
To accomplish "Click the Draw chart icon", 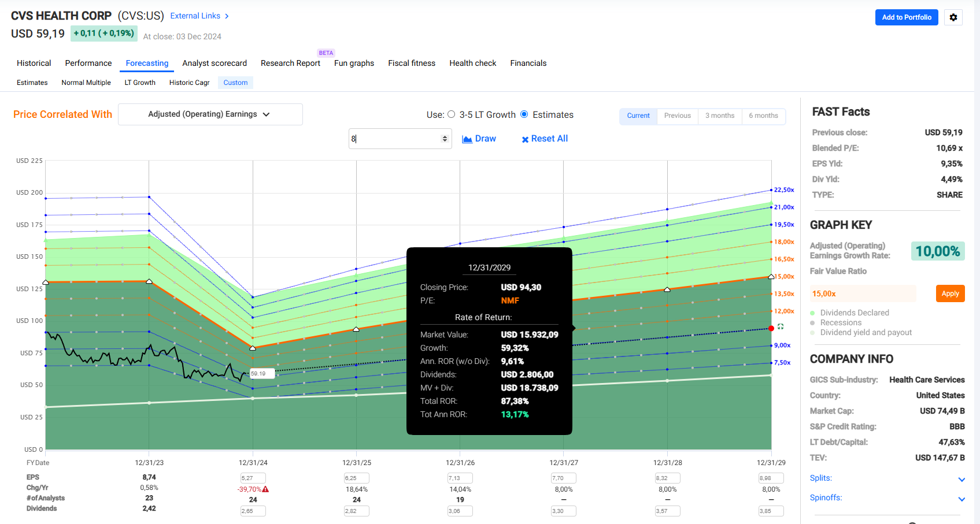I will click(x=467, y=139).
